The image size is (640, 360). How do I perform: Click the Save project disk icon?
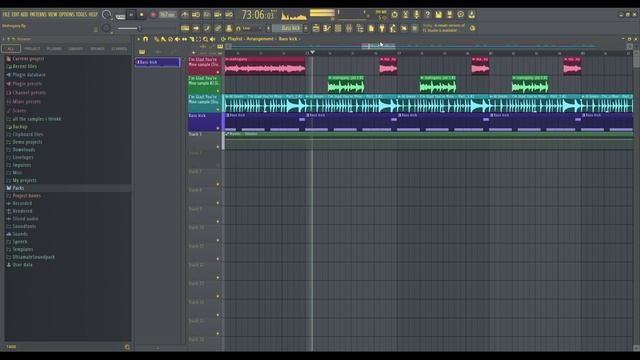coord(438,14)
